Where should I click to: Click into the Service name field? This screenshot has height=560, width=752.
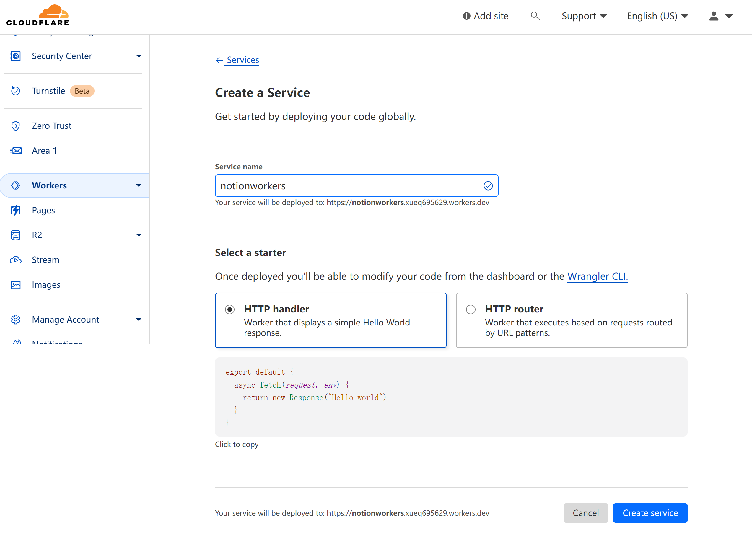tap(357, 186)
